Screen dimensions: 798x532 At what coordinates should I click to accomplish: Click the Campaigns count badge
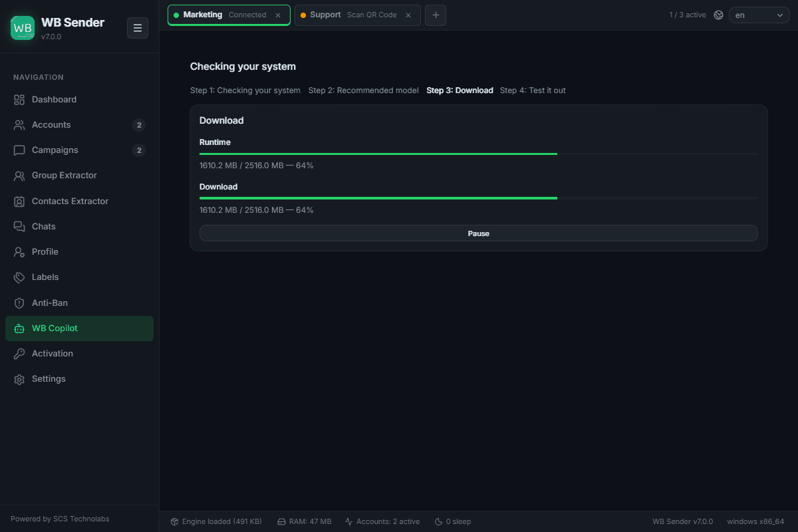[139, 150]
